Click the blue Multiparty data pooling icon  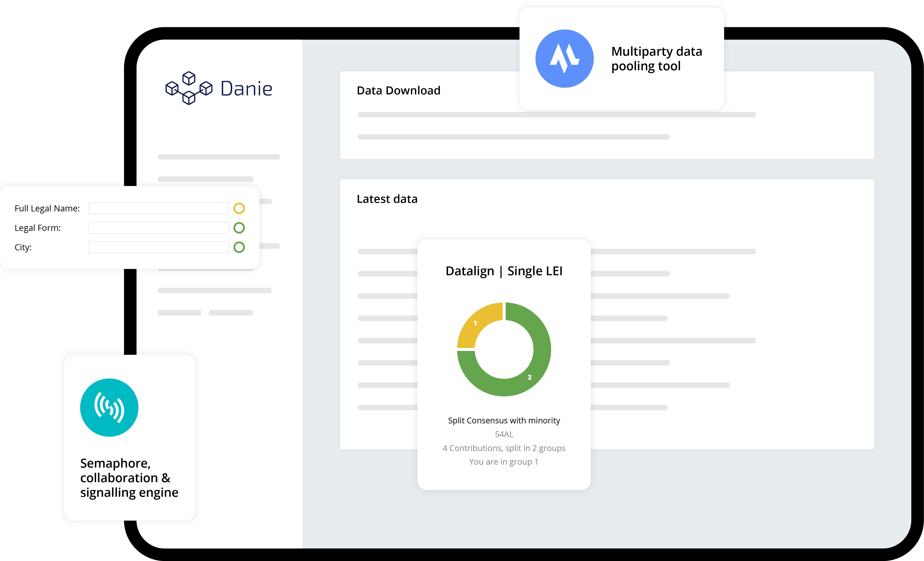pos(564,59)
